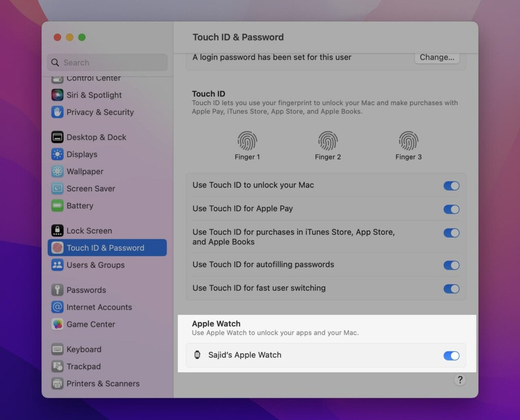520x420 pixels.
Task: Click the Change... password button
Action: click(x=437, y=57)
